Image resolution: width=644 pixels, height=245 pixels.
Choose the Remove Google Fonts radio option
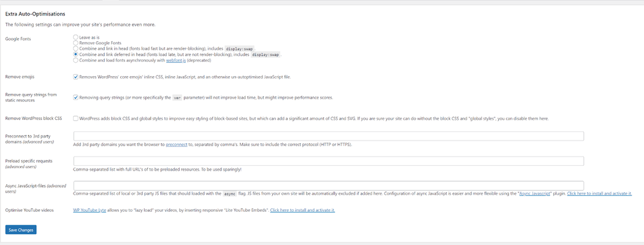click(x=75, y=43)
